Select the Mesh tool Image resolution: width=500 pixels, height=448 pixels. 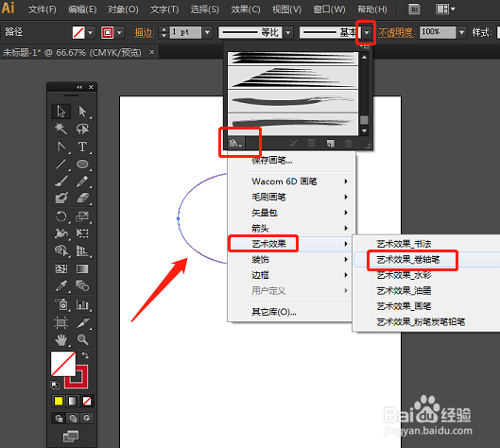point(60,268)
